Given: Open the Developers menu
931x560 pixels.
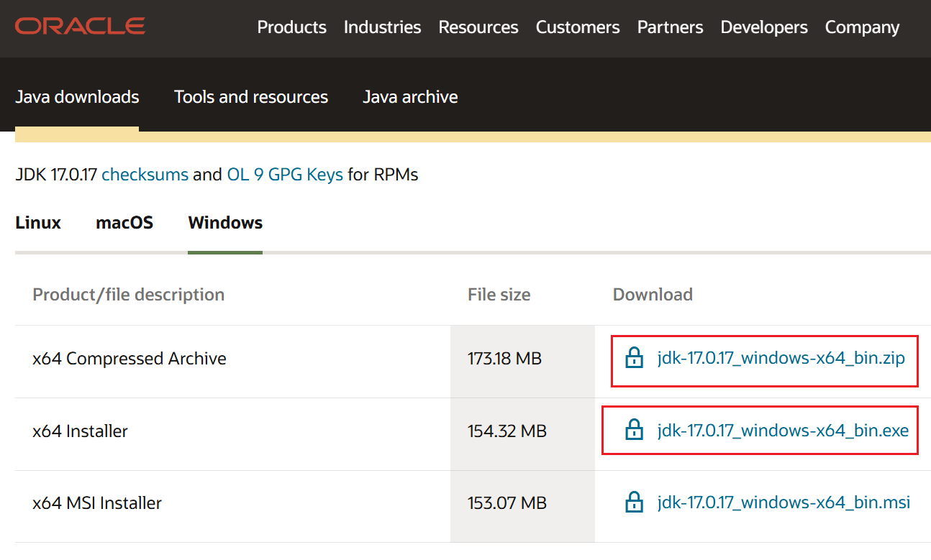Looking at the screenshot, I should (764, 27).
